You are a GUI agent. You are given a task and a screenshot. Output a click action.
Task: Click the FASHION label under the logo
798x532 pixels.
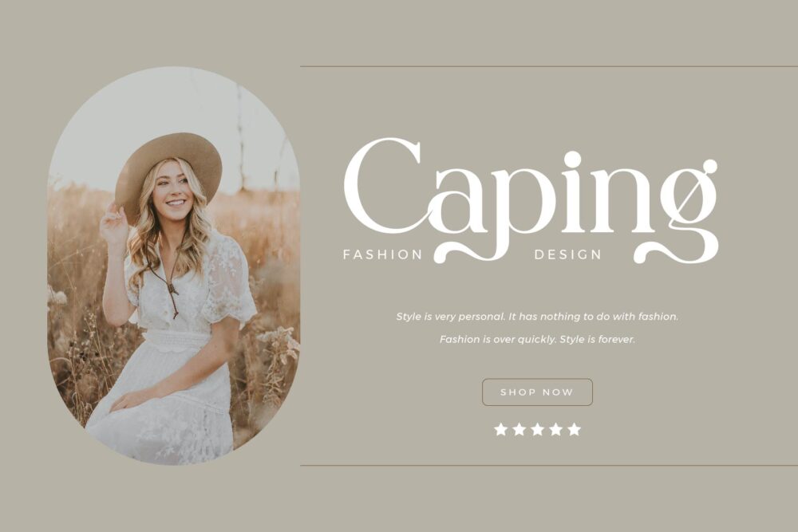[383, 254]
